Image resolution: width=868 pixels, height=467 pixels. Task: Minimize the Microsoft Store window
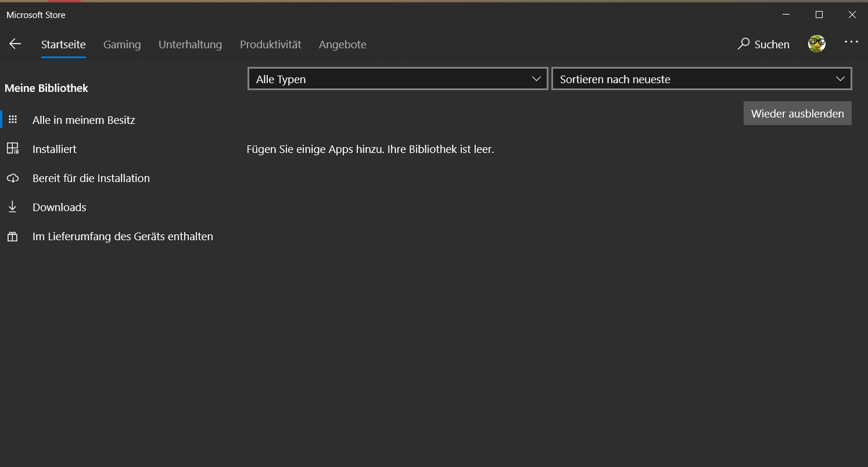(786, 15)
